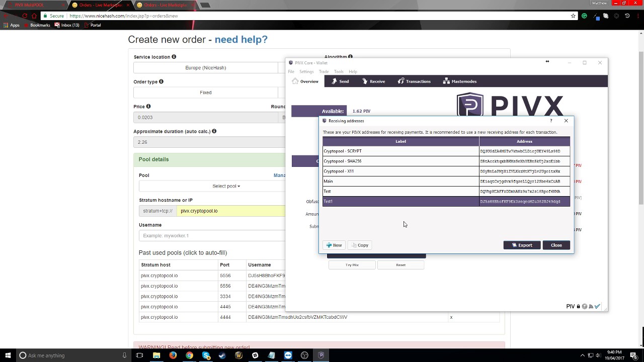Sort addresses by the Label column header
This screenshot has height=362, width=644.
[400, 141]
